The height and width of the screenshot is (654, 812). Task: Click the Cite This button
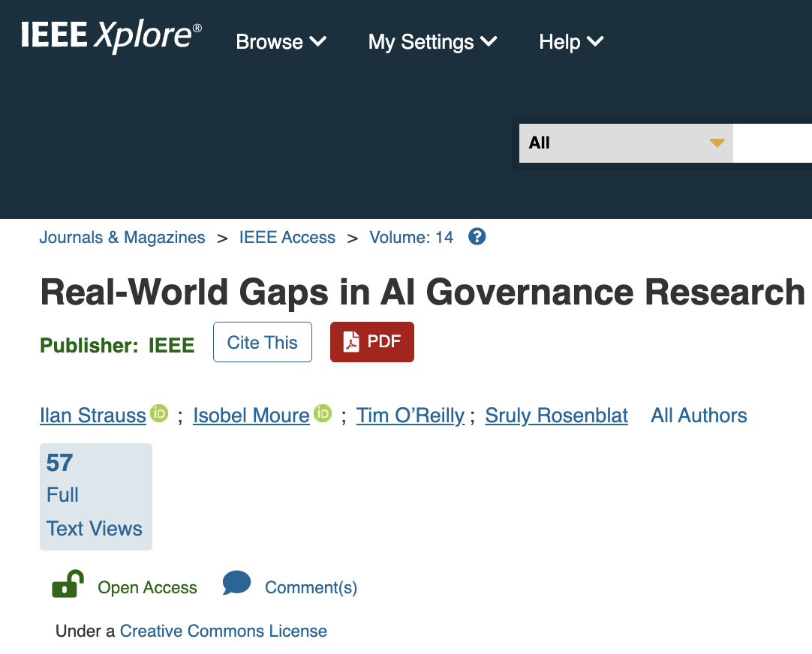click(263, 342)
